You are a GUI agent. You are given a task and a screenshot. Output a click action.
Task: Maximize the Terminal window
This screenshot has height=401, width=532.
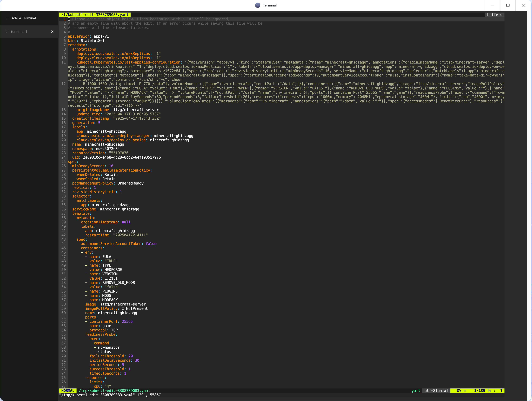tap(508, 5)
